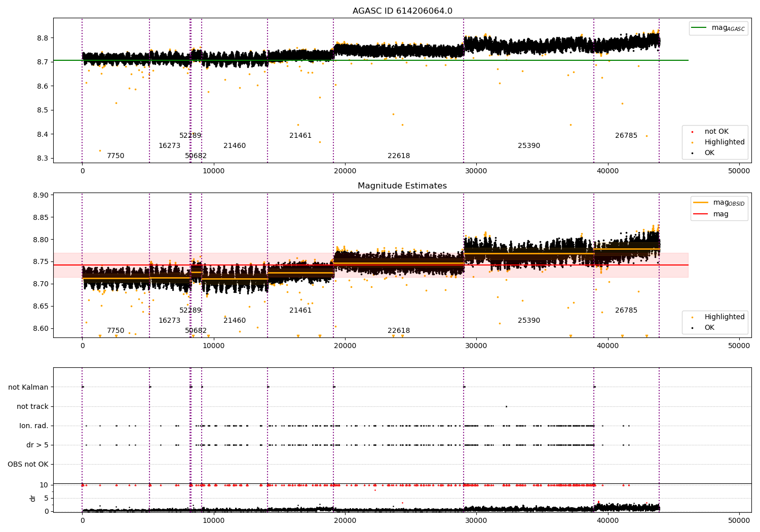Click OBSID label 25390 in top plot
The image size is (760, 532).
(529, 146)
